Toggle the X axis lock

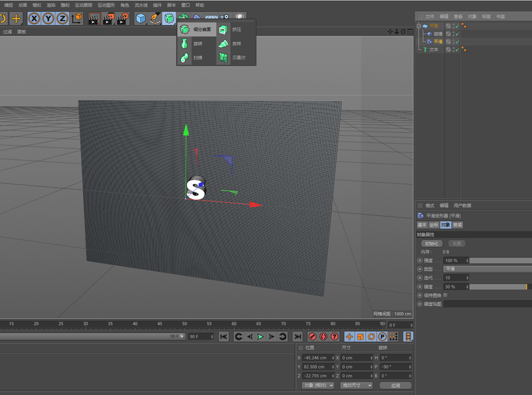coord(34,18)
